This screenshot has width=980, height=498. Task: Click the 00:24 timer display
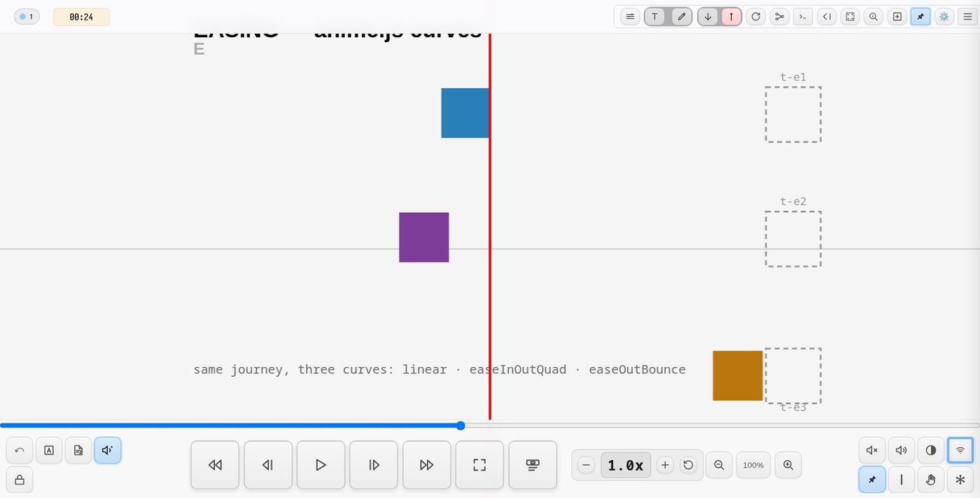[81, 17]
